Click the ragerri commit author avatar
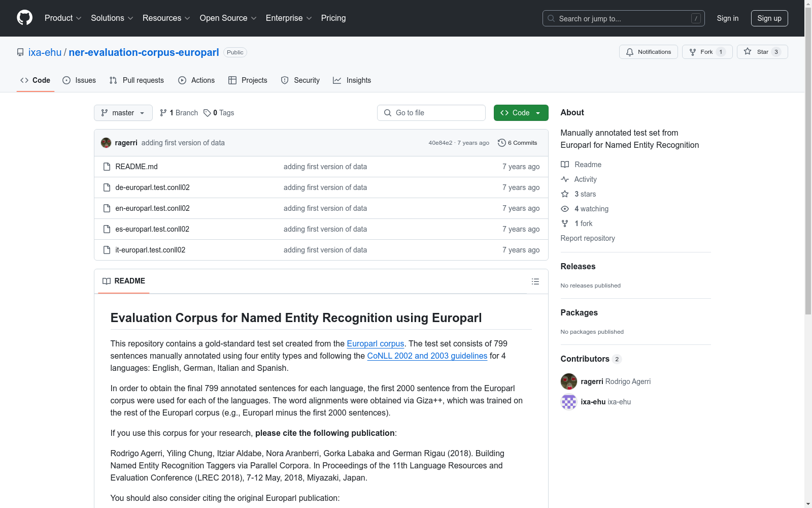This screenshot has width=812, height=508. 106,143
